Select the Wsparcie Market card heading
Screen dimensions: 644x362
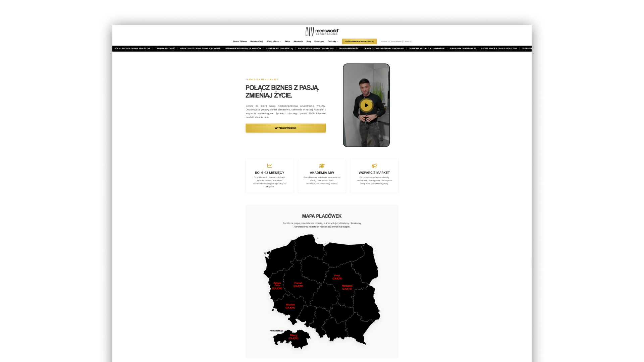click(x=374, y=173)
